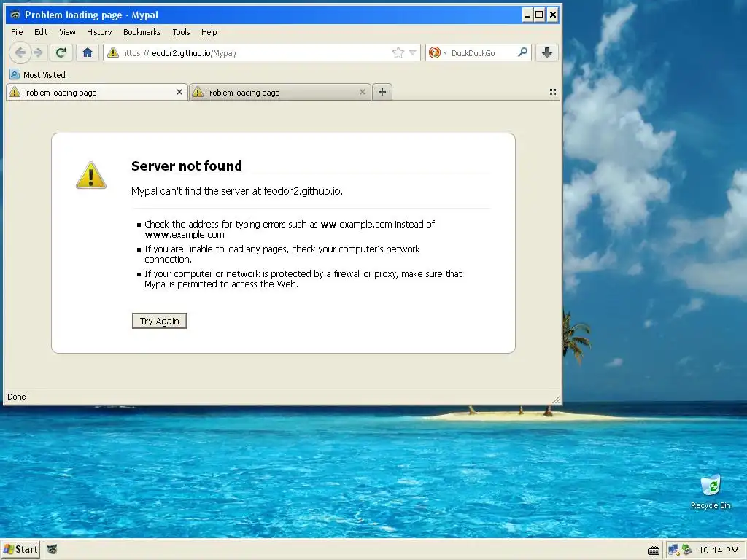
Task: Click the Mypal raccoon icon in title bar
Action: [x=15, y=15]
